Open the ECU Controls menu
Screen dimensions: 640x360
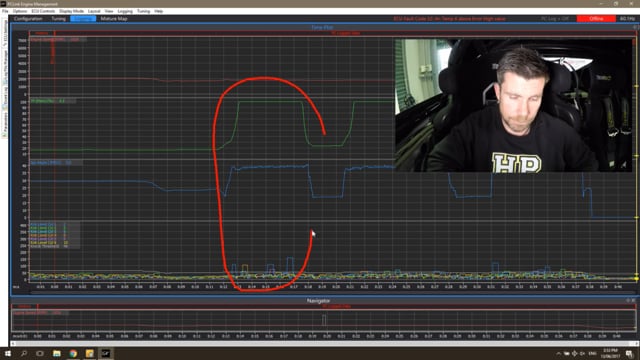[x=43, y=11]
